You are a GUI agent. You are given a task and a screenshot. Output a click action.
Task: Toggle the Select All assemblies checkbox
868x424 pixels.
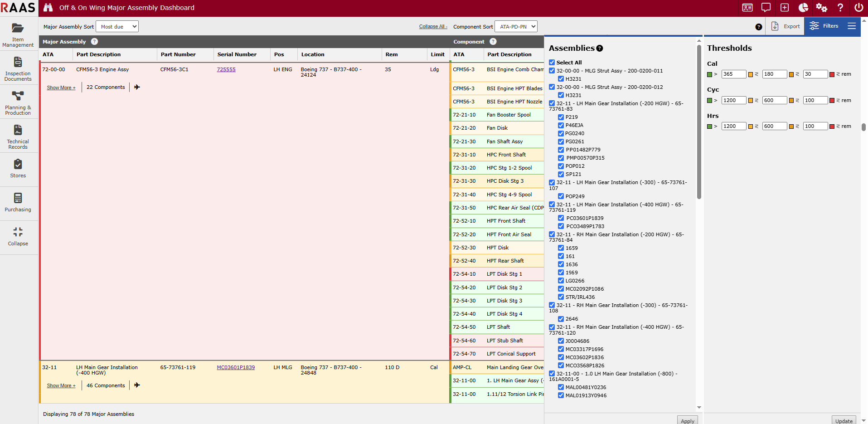(x=552, y=63)
